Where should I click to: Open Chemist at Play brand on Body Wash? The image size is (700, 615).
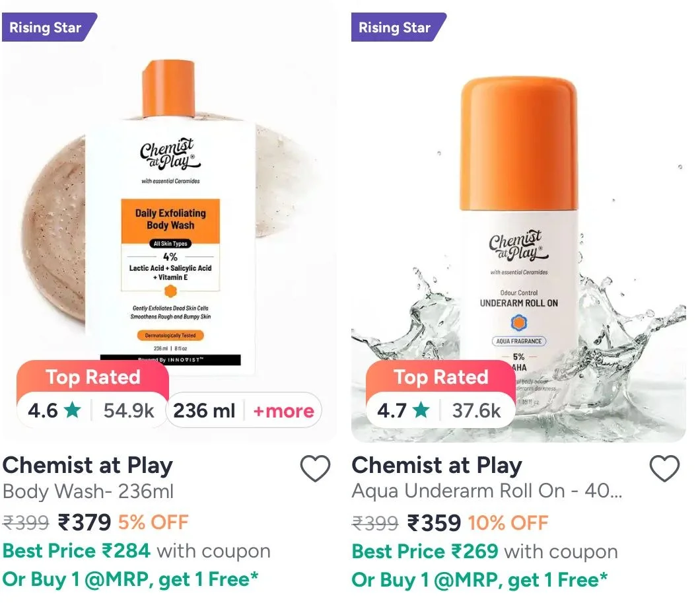click(x=87, y=466)
